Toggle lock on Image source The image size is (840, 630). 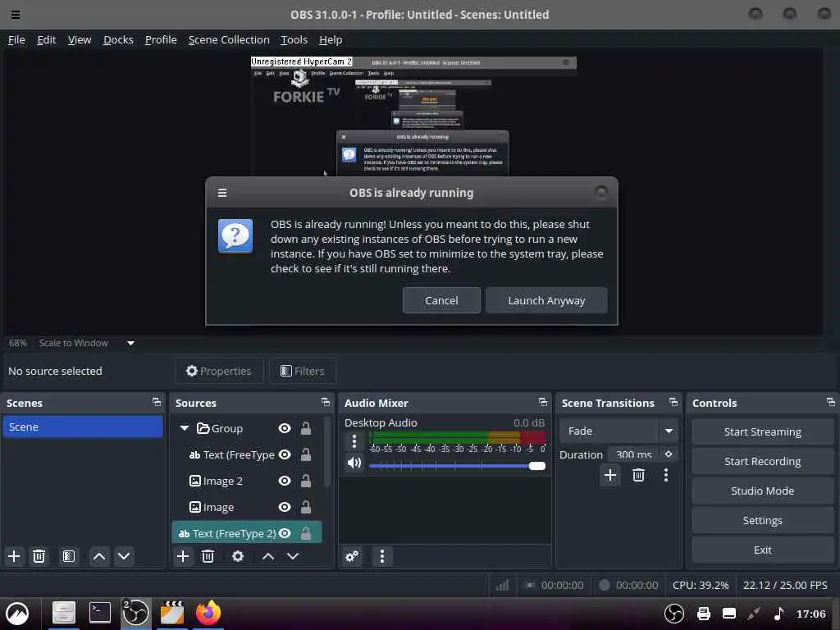point(306,507)
